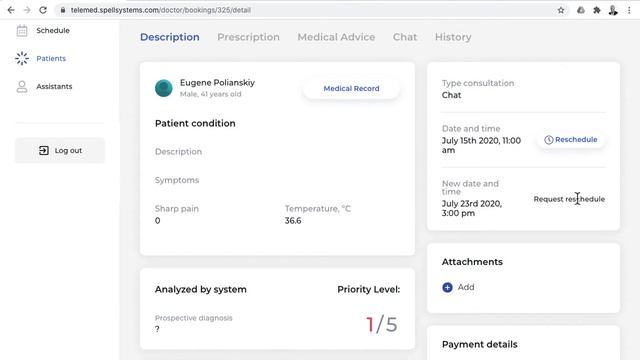Click the 'Payment details' heading
The height and width of the screenshot is (360, 640).
[x=480, y=344]
